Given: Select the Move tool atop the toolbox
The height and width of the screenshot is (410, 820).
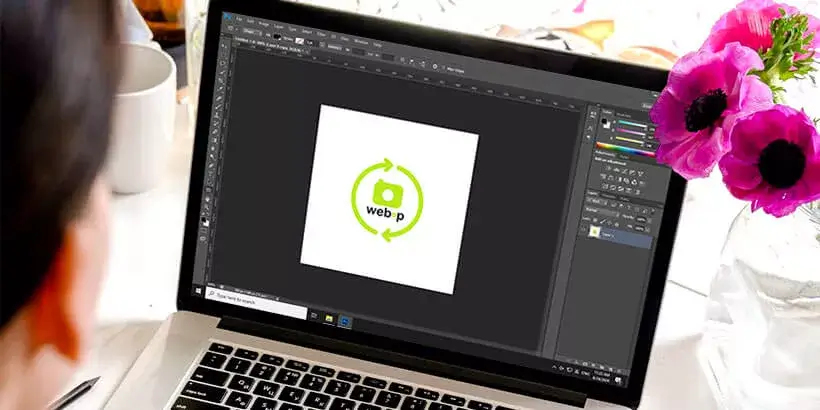Looking at the screenshot, I should [224, 46].
